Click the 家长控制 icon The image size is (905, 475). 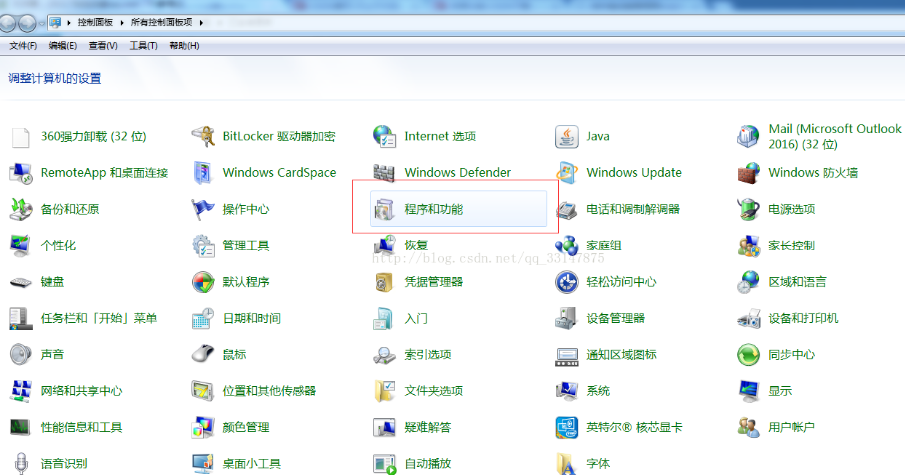point(749,246)
